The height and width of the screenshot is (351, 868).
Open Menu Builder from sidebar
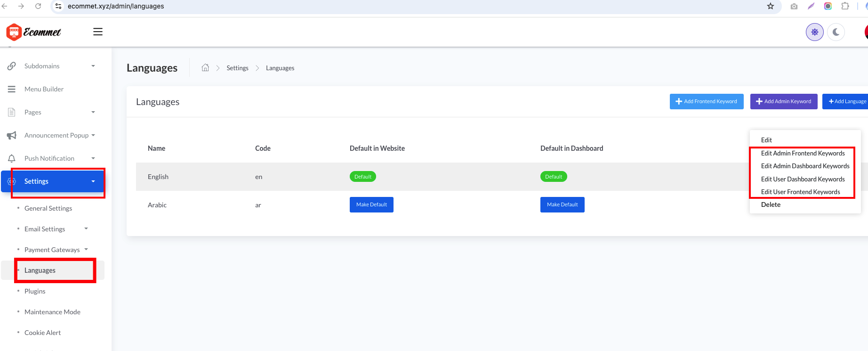tap(44, 89)
